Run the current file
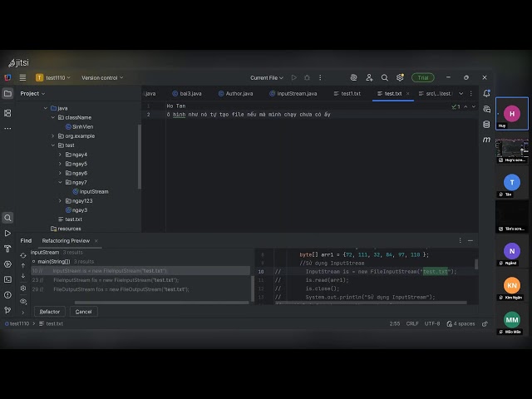This screenshot has height=399, width=532. (293, 77)
